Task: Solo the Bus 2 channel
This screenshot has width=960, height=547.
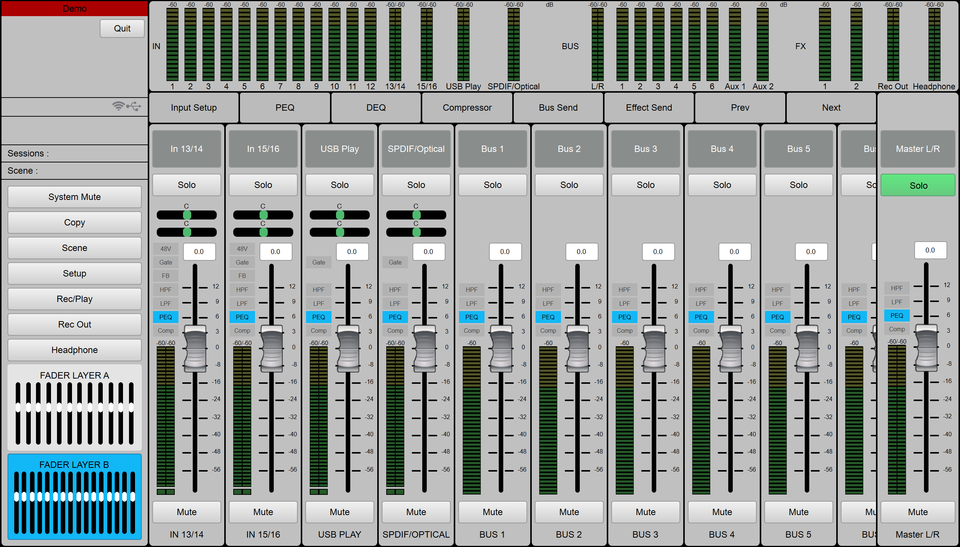Action: [569, 185]
